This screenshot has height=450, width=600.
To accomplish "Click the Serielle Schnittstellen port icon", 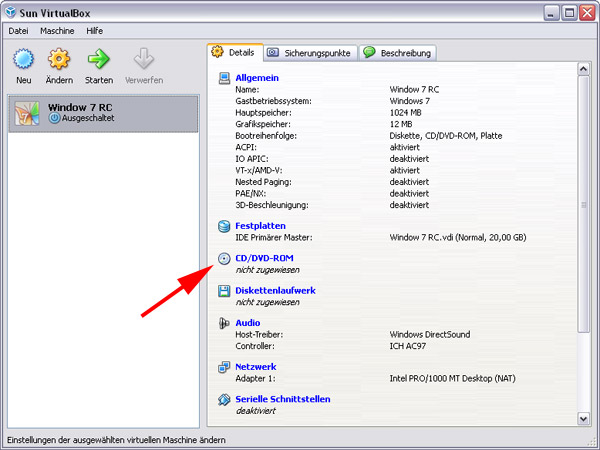I will click(x=224, y=399).
